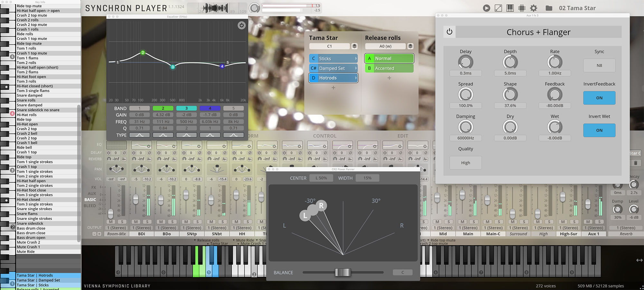Image resolution: width=644 pixels, height=290 pixels.
Task: Solo the Room-Mix channel
Action: pos(122,222)
